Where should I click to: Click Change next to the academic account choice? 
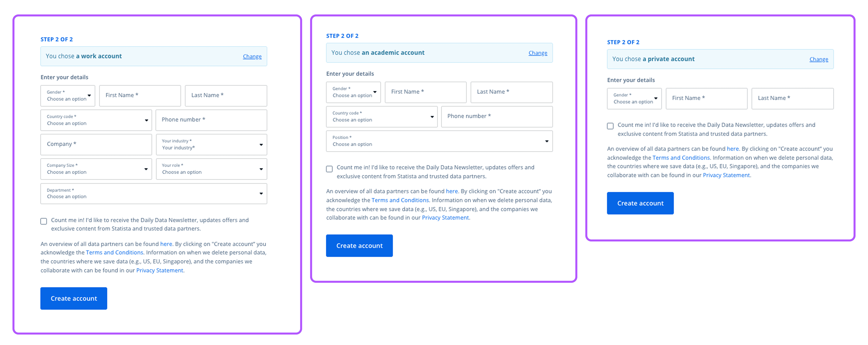pos(537,53)
